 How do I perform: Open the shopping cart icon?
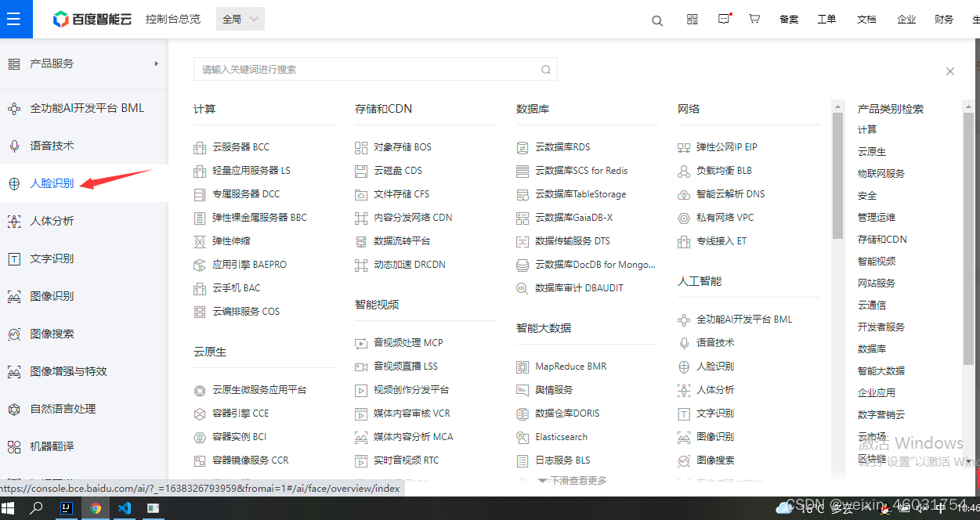pyautogui.click(x=754, y=20)
